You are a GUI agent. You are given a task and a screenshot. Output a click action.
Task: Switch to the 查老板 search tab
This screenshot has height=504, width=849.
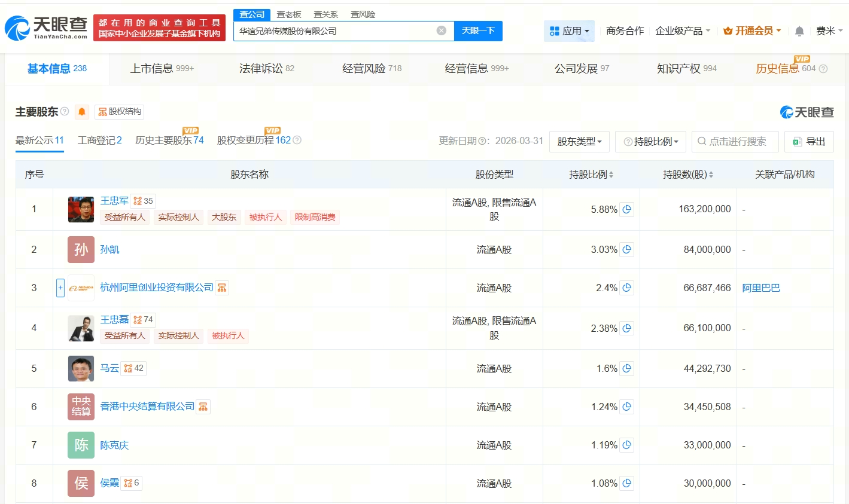click(289, 14)
